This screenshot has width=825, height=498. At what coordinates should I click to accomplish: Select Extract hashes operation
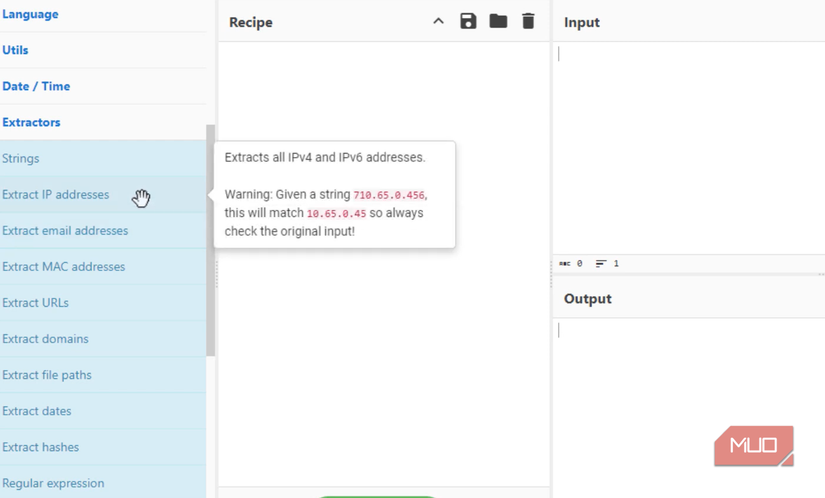(103, 447)
